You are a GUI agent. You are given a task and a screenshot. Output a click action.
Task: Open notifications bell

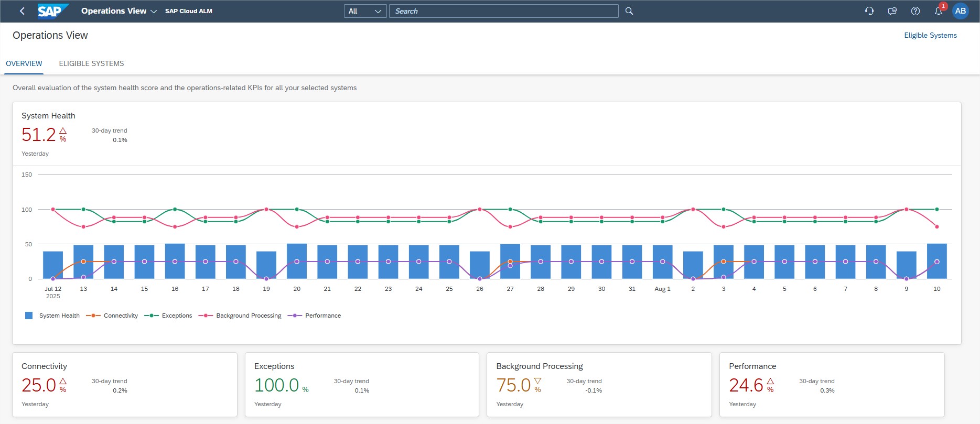(x=938, y=11)
